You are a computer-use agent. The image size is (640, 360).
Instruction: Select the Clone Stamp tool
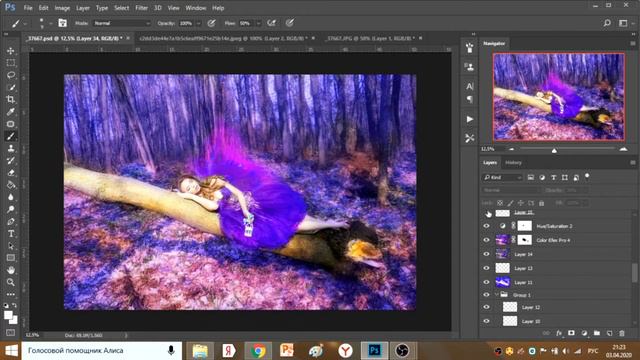pyautogui.click(x=11, y=149)
